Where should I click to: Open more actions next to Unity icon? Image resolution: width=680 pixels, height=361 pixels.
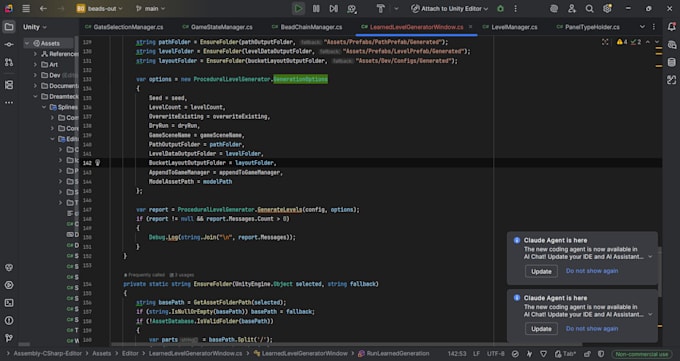click(x=516, y=9)
